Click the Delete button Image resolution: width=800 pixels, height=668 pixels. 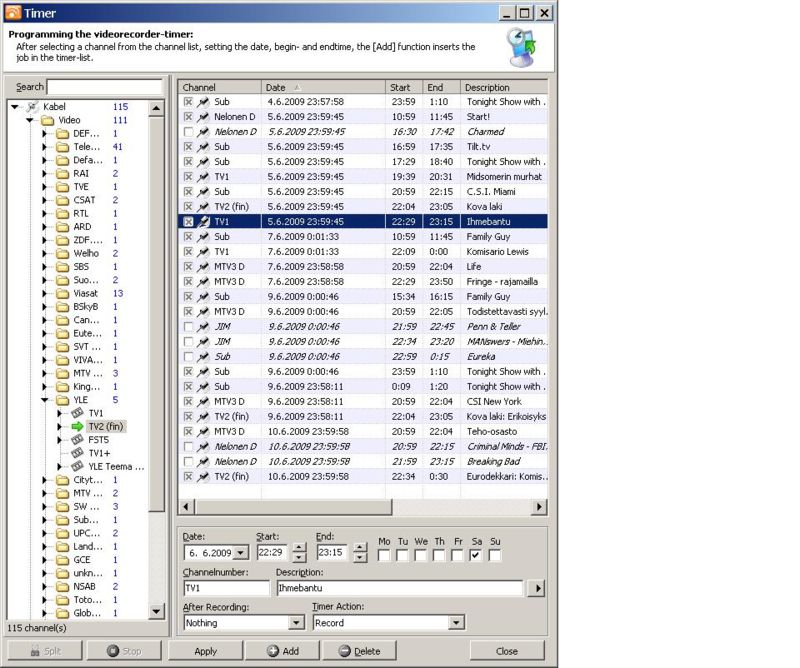360,651
